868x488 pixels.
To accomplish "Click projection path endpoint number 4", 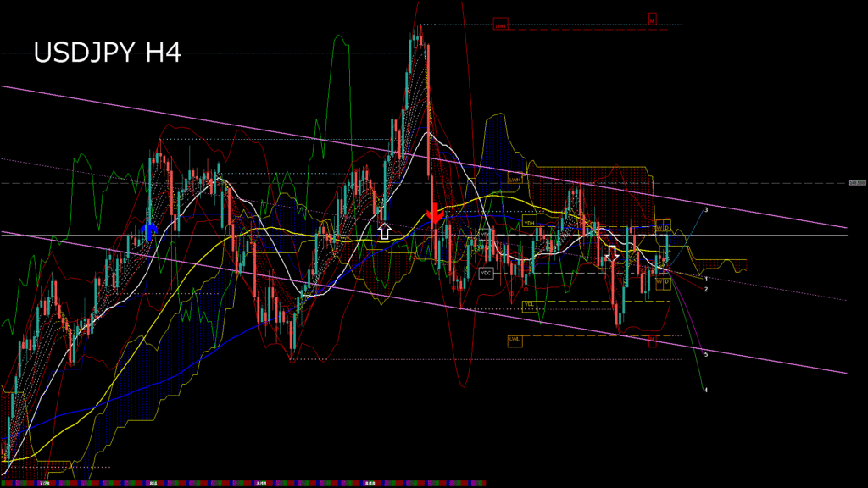I will [706, 391].
